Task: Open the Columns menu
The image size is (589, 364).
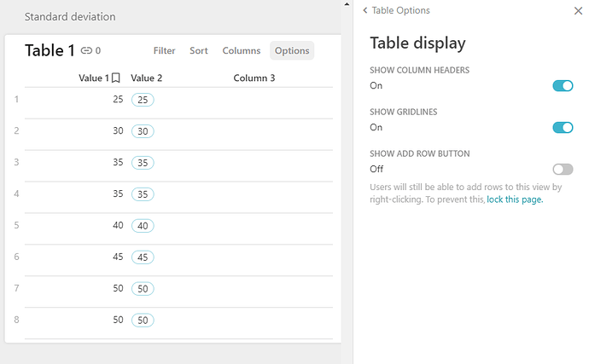Action: tap(242, 51)
